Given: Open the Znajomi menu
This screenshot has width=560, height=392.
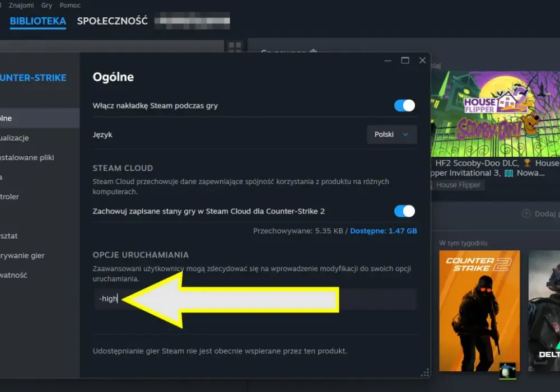Looking at the screenshot, I should coord(21,6).
